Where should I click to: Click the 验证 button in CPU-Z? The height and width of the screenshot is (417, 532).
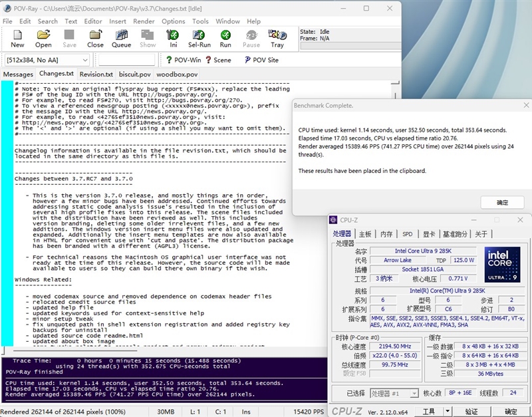point(471,412)
